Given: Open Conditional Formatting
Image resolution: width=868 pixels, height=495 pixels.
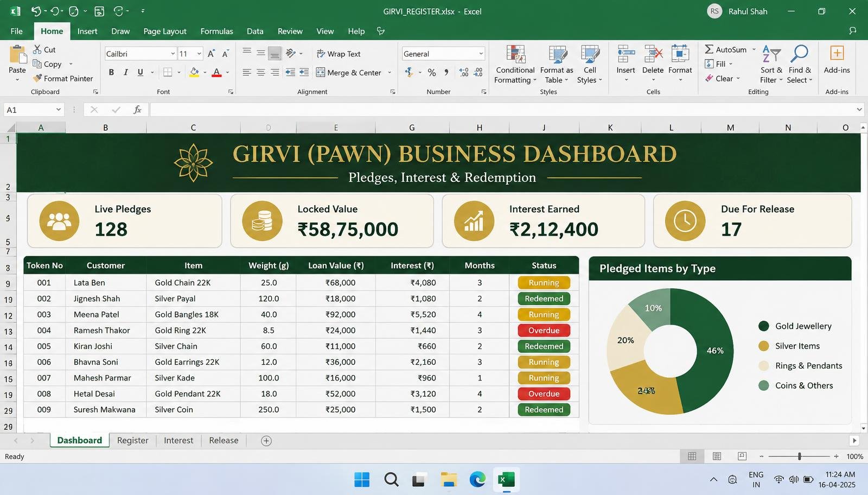Looking at the screenshot, I should point(515,65).
